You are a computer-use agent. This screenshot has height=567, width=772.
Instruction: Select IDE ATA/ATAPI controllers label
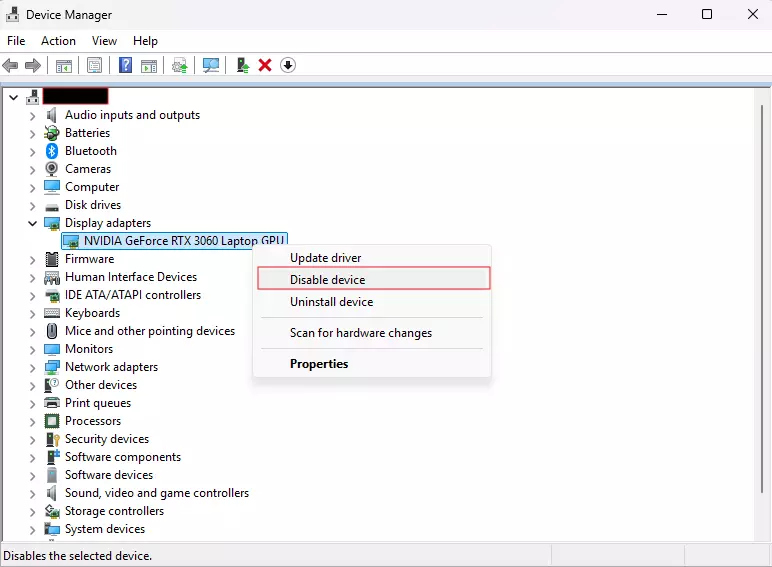(133, 295)
